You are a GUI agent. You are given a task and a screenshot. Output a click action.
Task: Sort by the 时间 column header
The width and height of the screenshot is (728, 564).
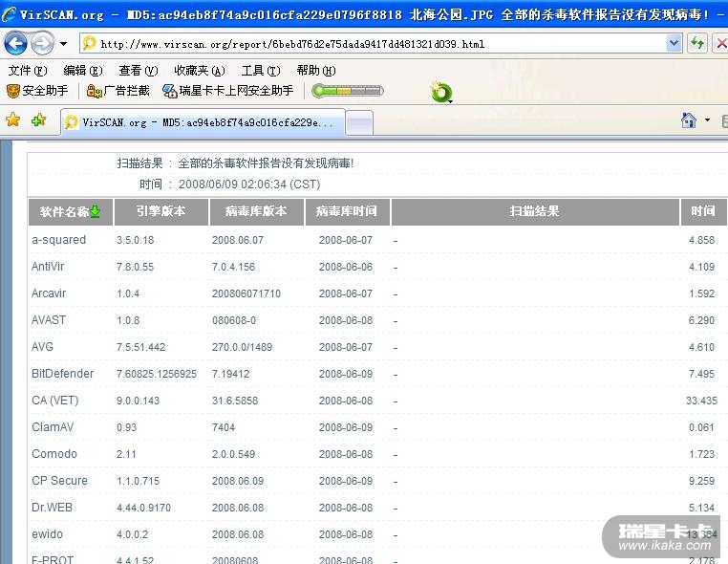pos(704,212)
